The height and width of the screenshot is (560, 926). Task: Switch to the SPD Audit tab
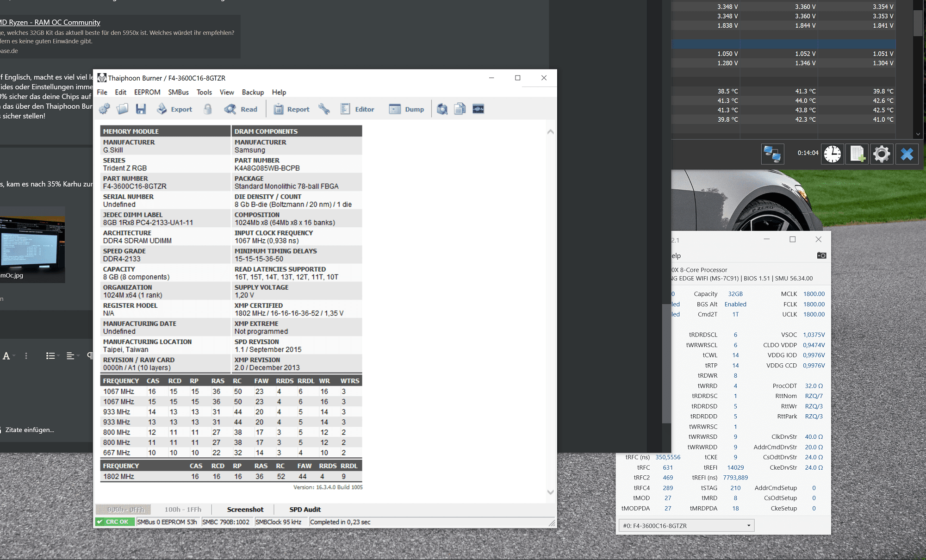click(305, 510)
